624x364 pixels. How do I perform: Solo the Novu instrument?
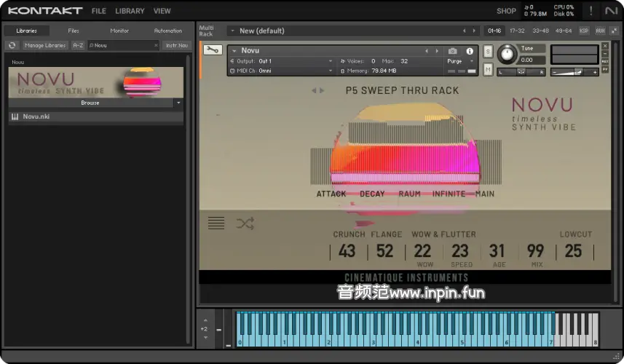point(488,52)
